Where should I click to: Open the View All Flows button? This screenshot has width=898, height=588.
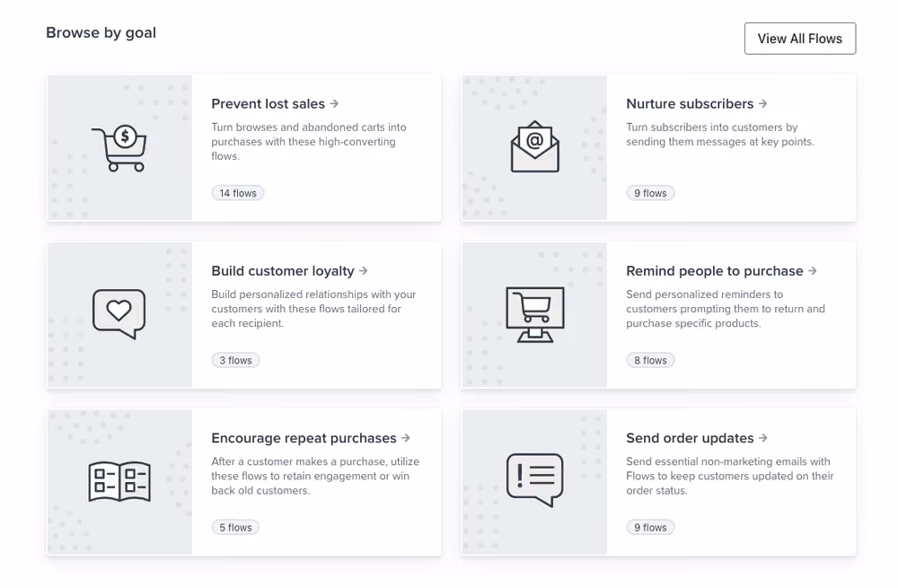click(800, 39)
